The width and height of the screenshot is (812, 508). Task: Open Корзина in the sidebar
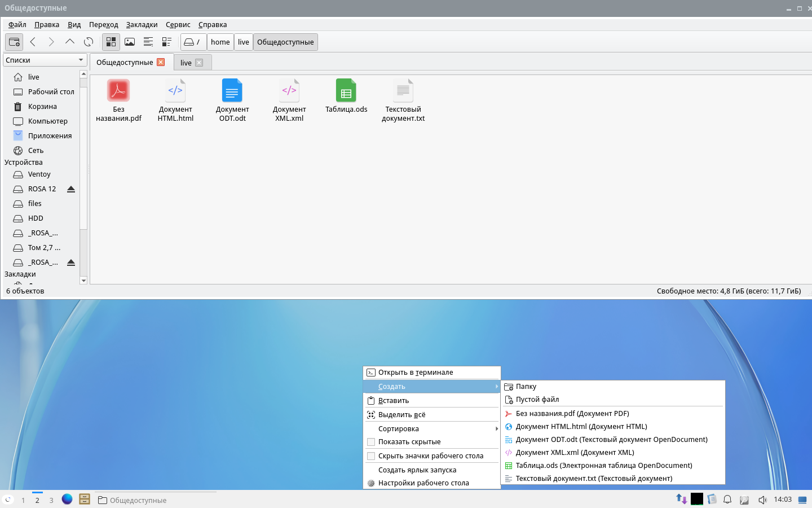tap(42, 107)
